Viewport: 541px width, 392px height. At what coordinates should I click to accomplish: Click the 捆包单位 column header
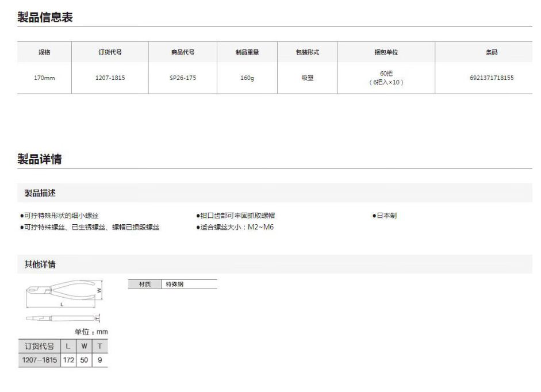click(x=386, y=52)
